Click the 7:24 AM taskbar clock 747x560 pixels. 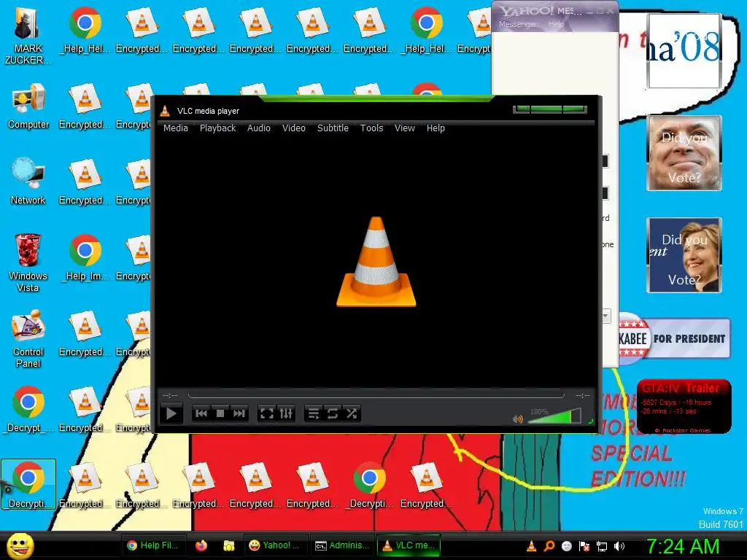tap(683, 547)
